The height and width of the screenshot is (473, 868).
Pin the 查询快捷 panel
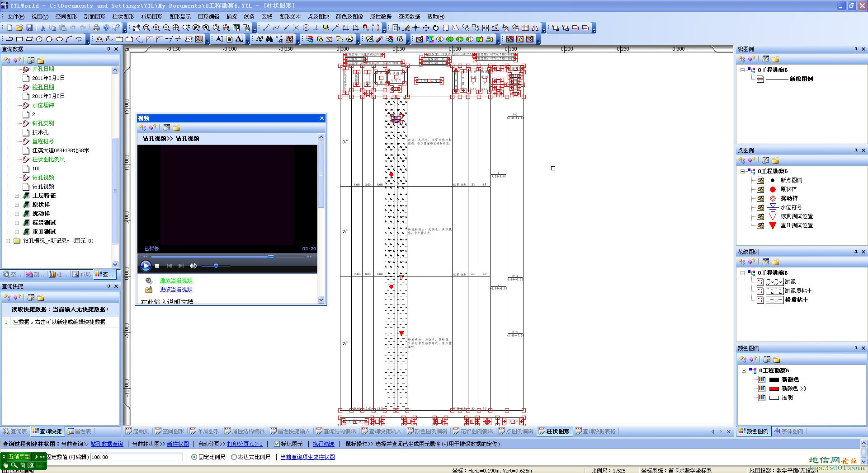click(108, 286)
